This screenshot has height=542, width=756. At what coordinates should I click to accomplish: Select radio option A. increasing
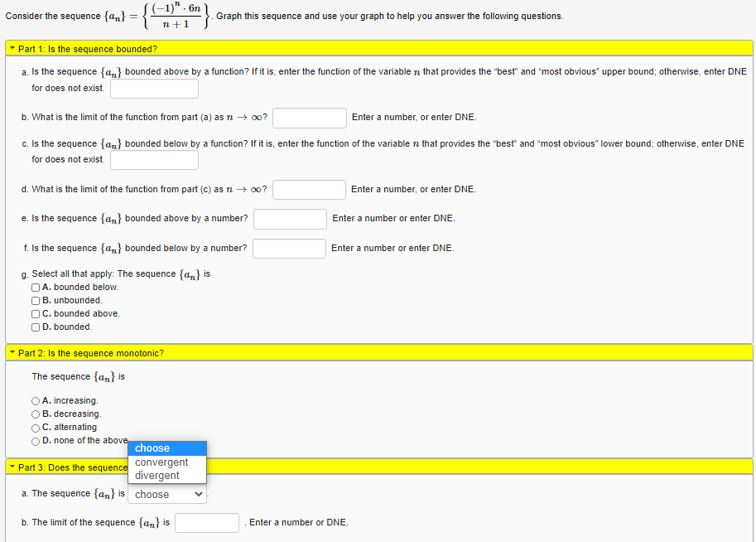35,400
